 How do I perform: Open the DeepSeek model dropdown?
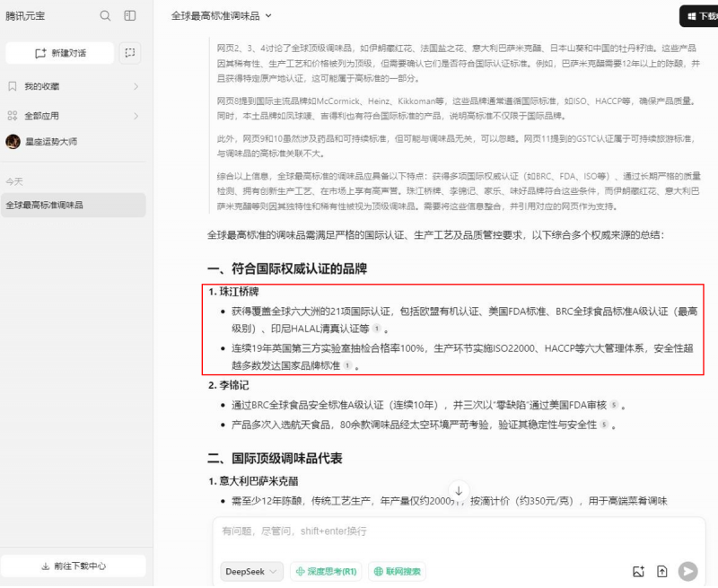pyautogui.click(x=251, y=572)
